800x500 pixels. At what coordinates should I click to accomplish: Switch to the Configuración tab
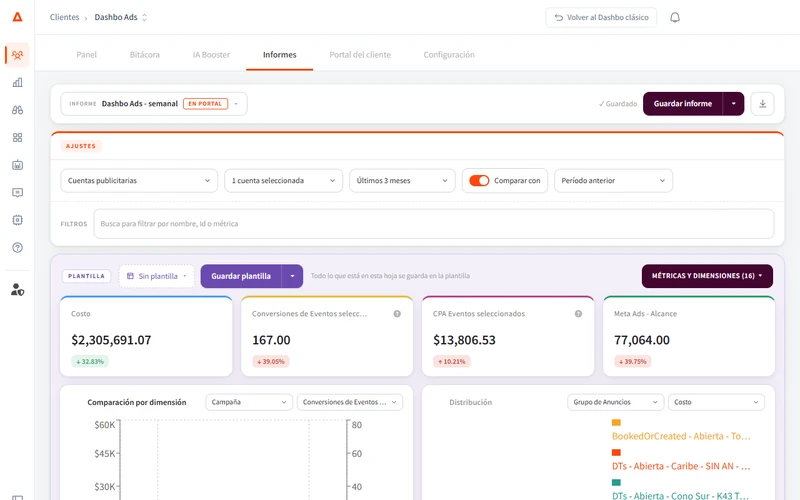click(x=449, y=55)
